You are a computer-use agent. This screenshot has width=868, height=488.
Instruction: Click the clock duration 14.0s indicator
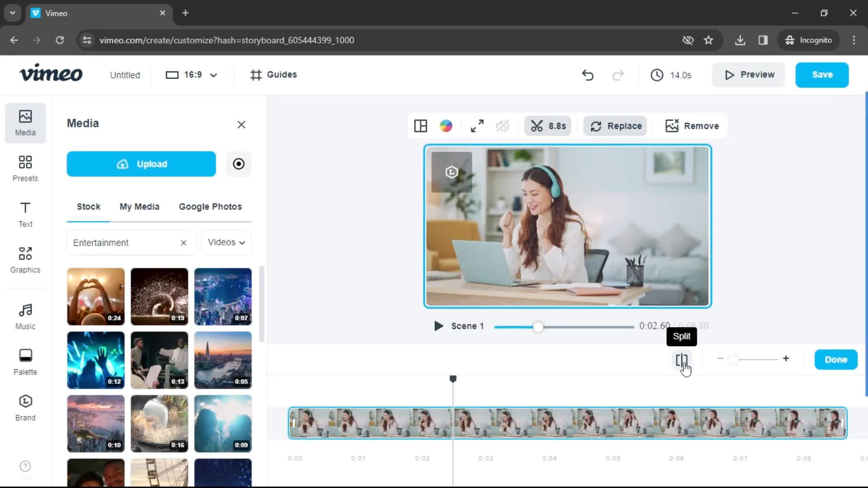(671, 75)
